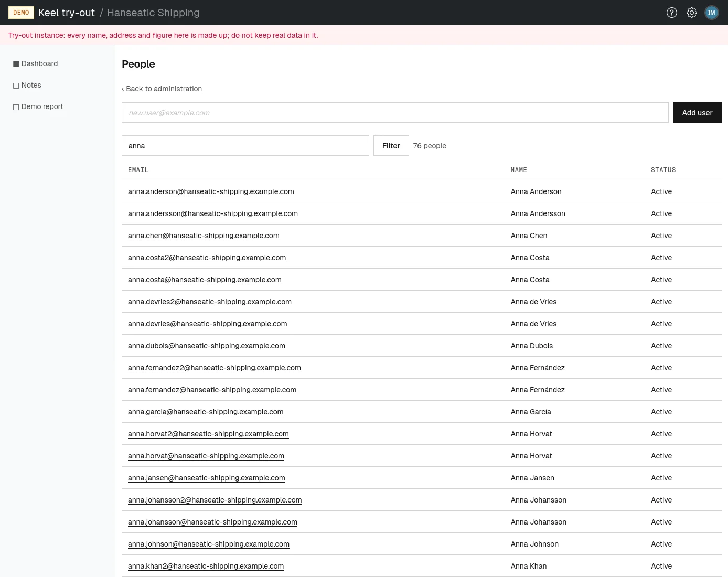Open Demo report in the sidebar
Viewport: 728px width, 577px height.
point(38,106)
